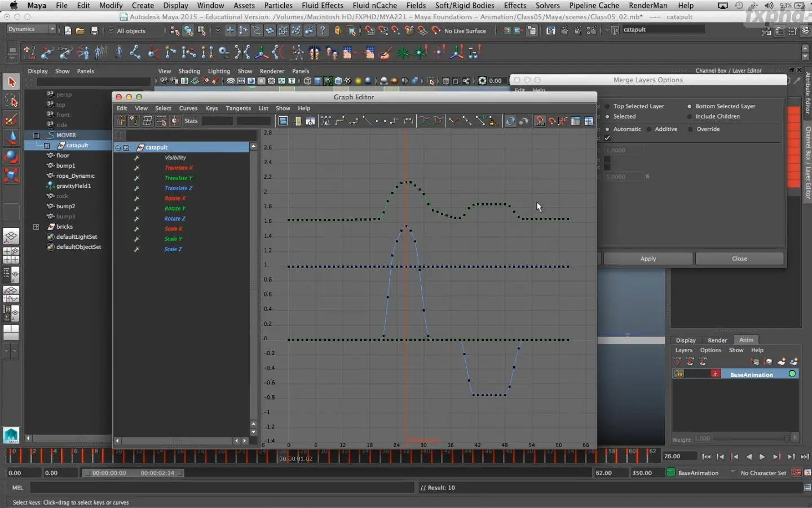Image resolution: width=812 pixels, height=508 pixels.
Task: Choose the Automatic layer mode radio button
Action: coord(607,129)
